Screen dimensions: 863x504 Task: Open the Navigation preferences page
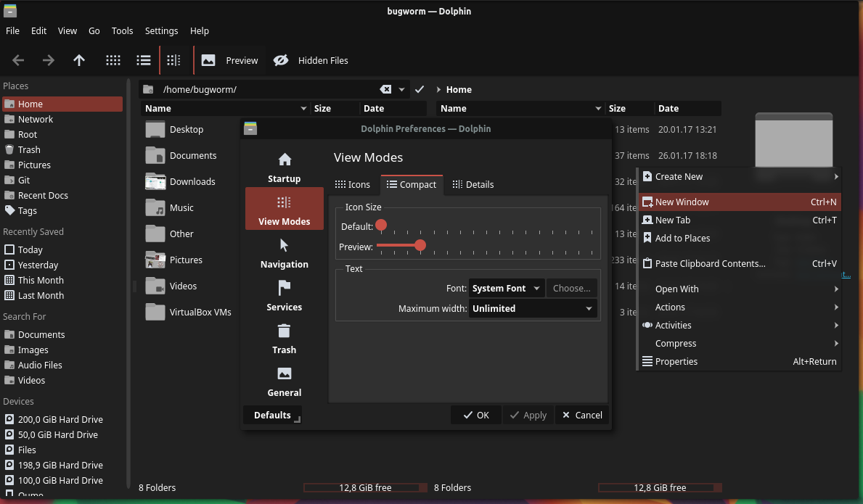click(x=284, y=252)
